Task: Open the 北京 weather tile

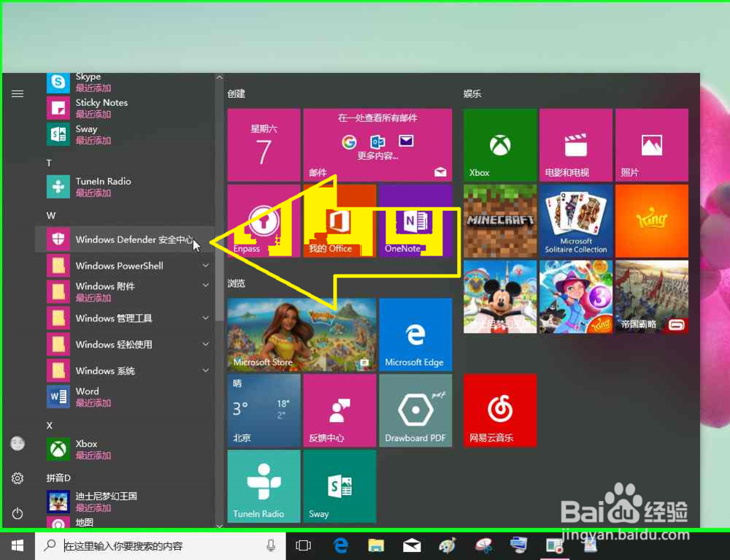Action: point(264,410)
